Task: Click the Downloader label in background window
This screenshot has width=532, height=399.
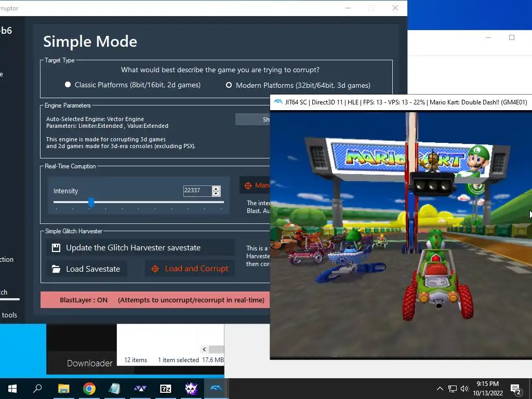Action: click(89, 363)
